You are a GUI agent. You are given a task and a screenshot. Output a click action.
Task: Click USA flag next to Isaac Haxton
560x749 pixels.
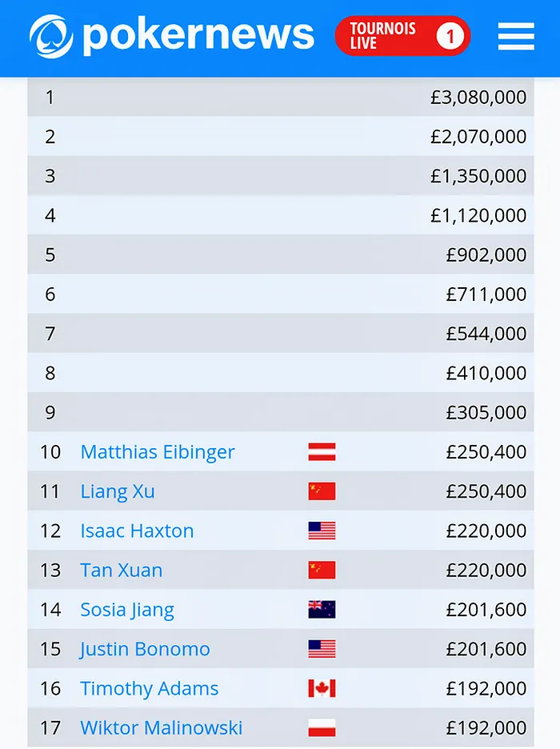point(322,531)
